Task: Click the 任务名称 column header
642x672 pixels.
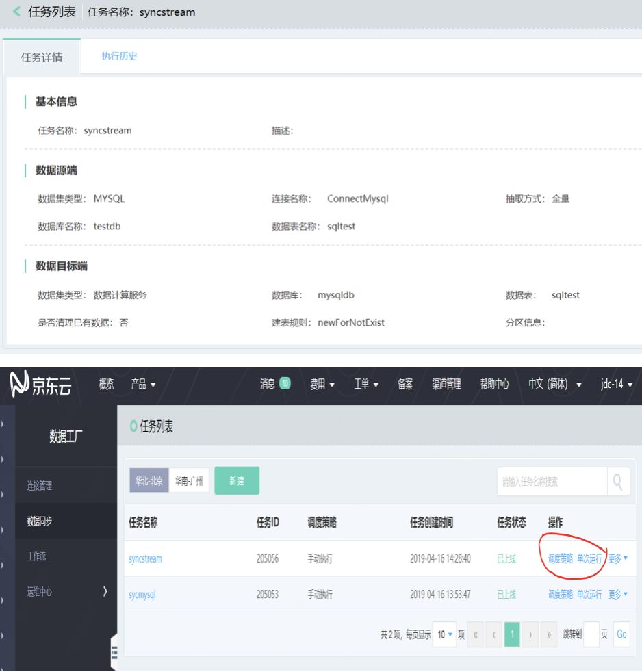Action: pyautogui.click(x=143, y=522)
